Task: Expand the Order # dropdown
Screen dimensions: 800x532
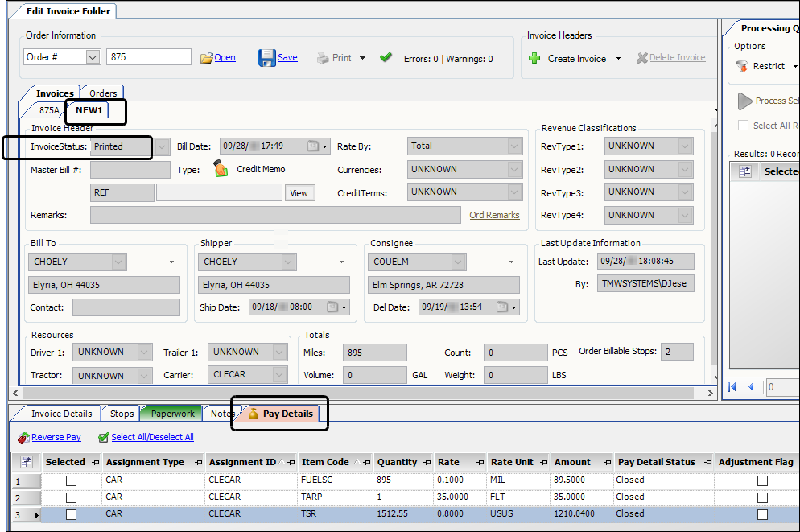Action: coord(92,57)
